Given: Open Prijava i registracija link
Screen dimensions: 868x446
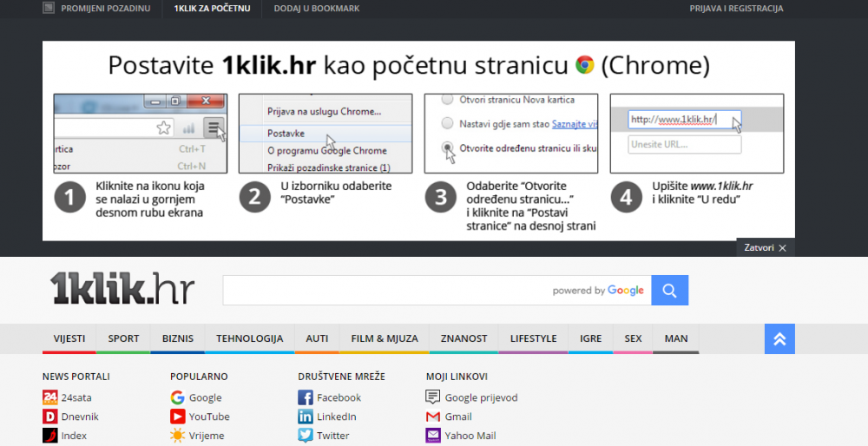Looking at the screenshot, I should tap(736, 9).
